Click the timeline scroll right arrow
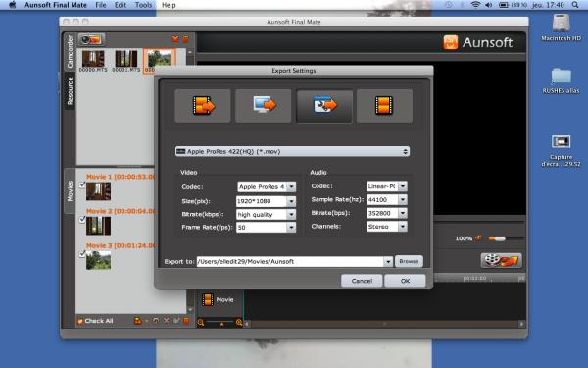Image resolution: width=588 pixels, height=368 pixels. pos(521,324)
